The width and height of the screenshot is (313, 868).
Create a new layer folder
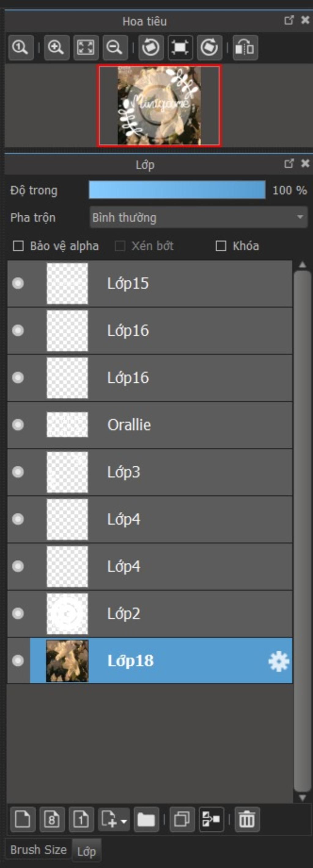pyautogui.click(x=146, y=819)
